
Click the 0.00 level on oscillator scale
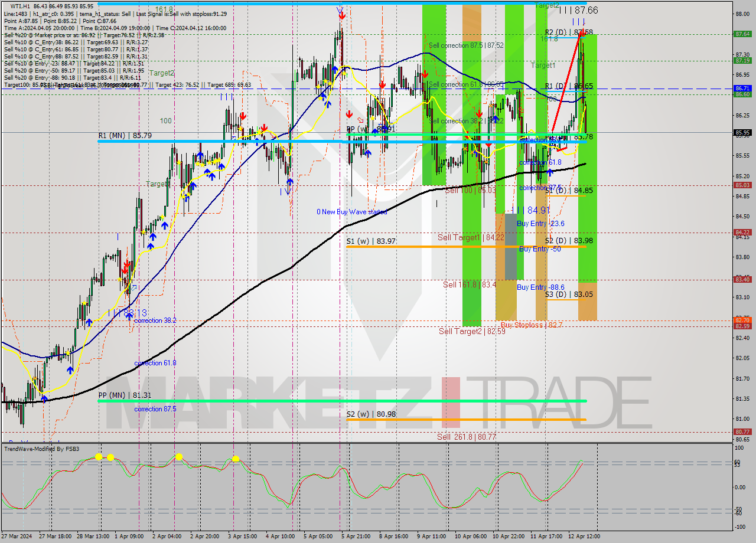tap(741, 487)
